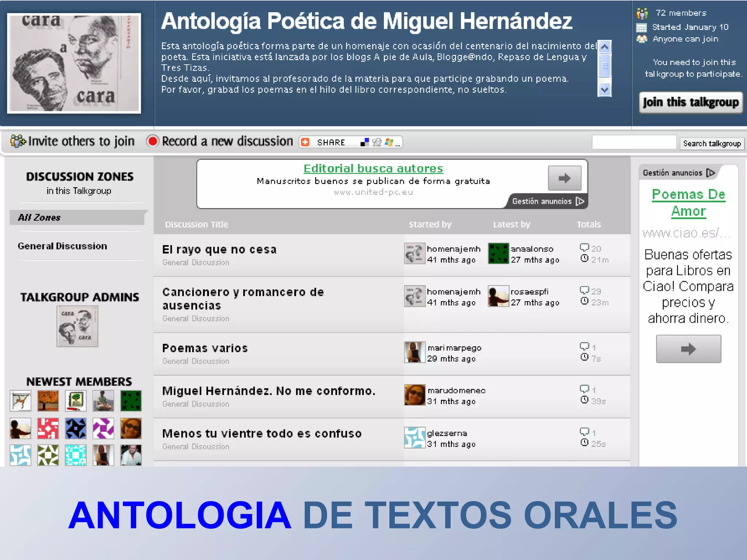Image resolution: width=747 pixels, height=560 pixels.
Task: Click the orange SHARE plus icon
Action: [x=305, y=142]
